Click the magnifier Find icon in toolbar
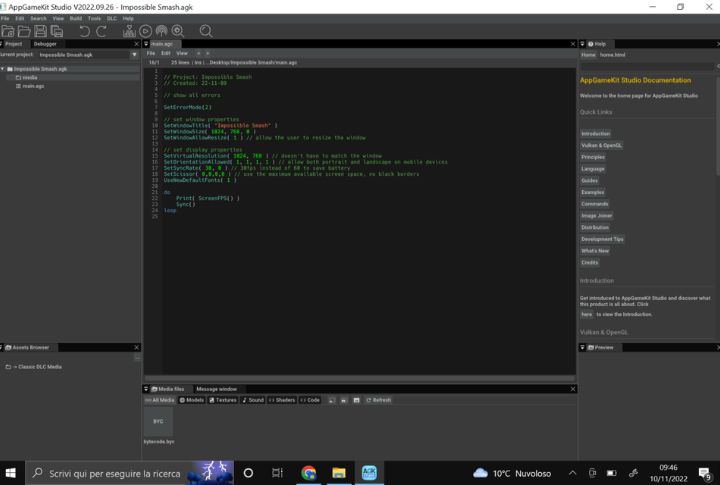Screen dimensions: 720x485 tap(206, 32)
